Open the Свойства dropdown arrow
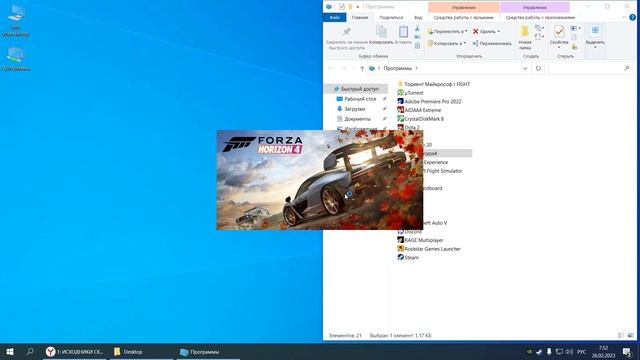Viewport: 640px width, 360px height. click(x=559, y=48)
